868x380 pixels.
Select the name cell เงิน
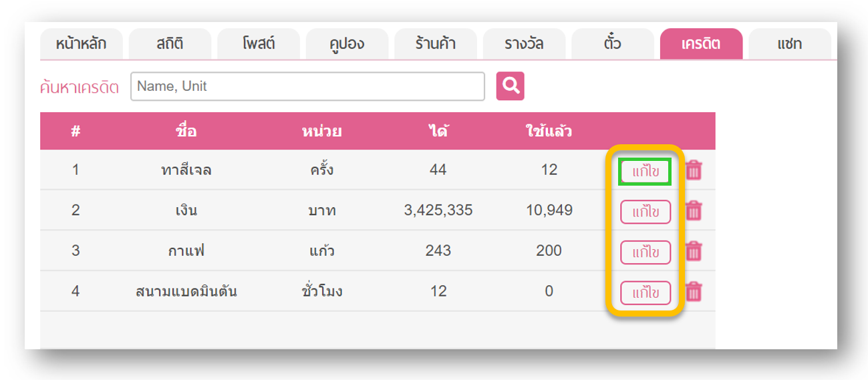(x=186, y=211)
